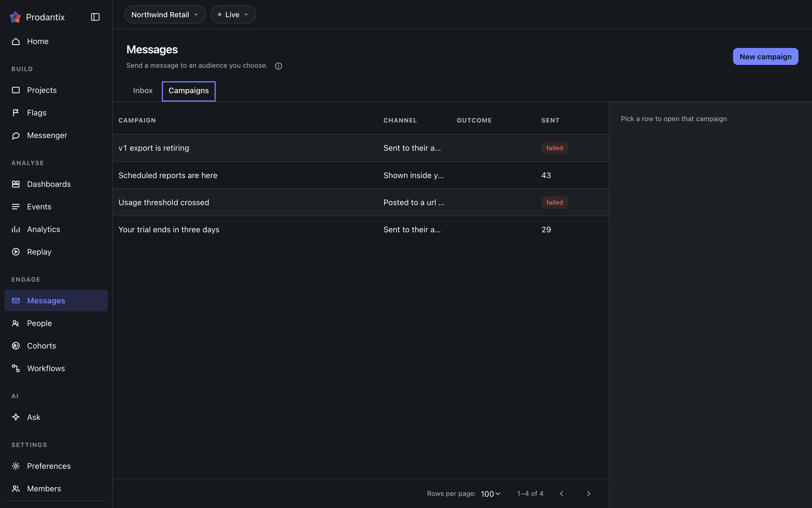The width and height of the screenshot is (812, 508).
Task: Click the Home house icon
Action: pyautogui.click(x=16, y=41)
